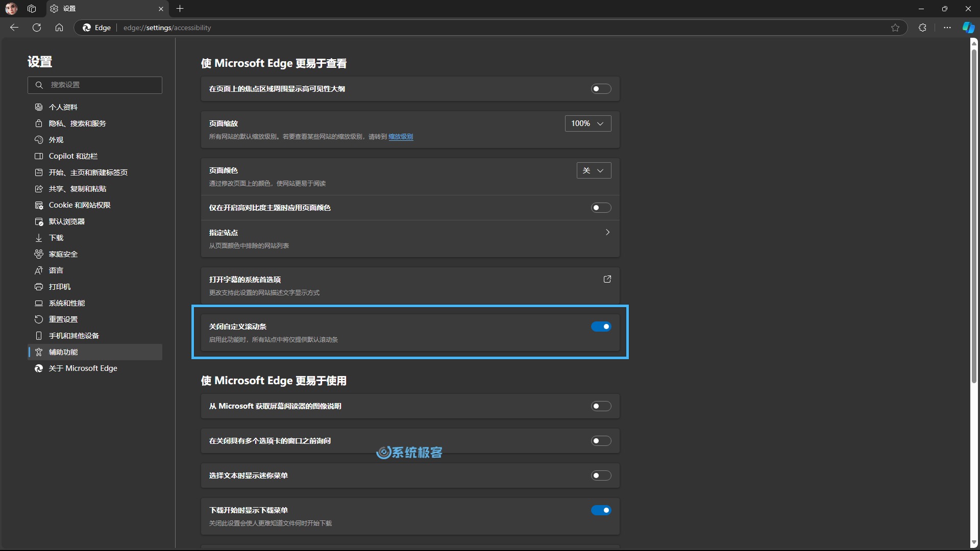Viewport: 980px width, 551px height.
Task: Toggle 在页面上的焦点区域周围显示高可见性大纲
Action: tap(601, 89)
